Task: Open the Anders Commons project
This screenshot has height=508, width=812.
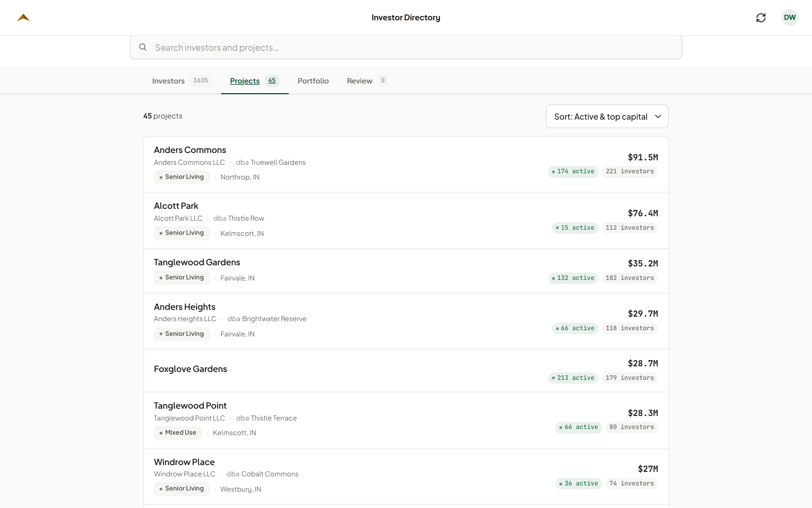Action: [406, 164]
